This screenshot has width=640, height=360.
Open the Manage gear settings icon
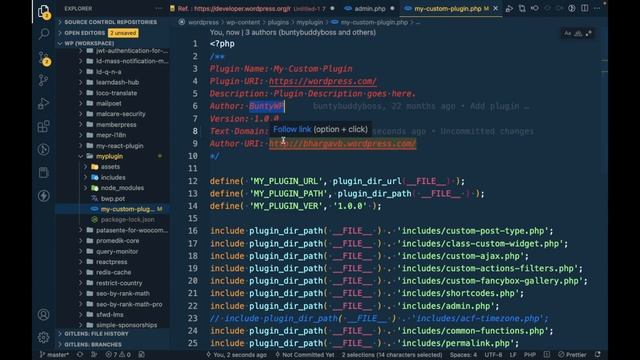pyautogui.click(x=43, y=338)
